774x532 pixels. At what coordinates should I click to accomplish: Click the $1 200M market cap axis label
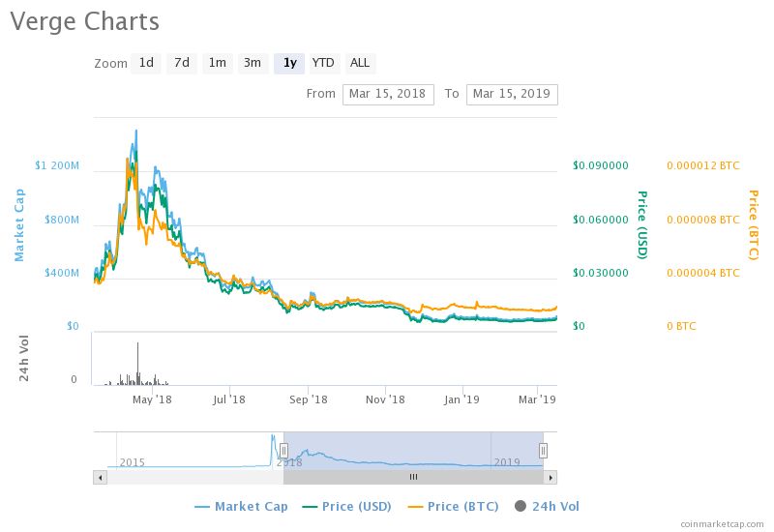point(57,165)
